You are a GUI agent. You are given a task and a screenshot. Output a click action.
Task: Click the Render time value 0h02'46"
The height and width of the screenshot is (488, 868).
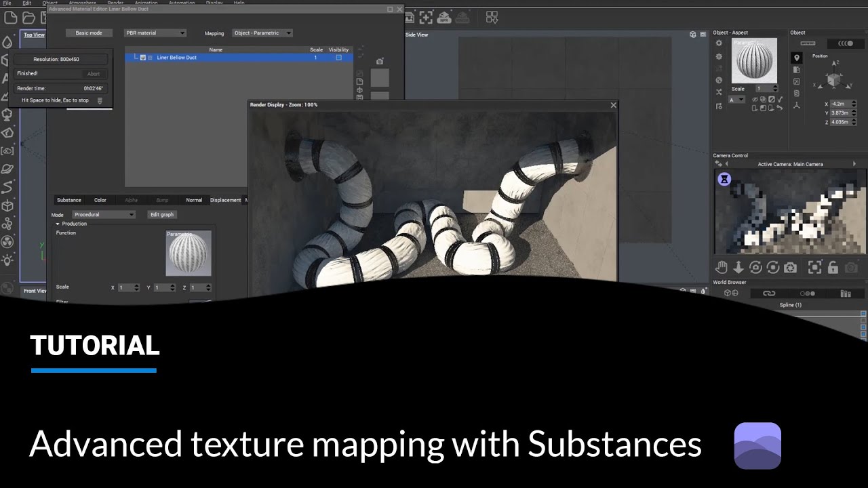(x=94, y=88)
